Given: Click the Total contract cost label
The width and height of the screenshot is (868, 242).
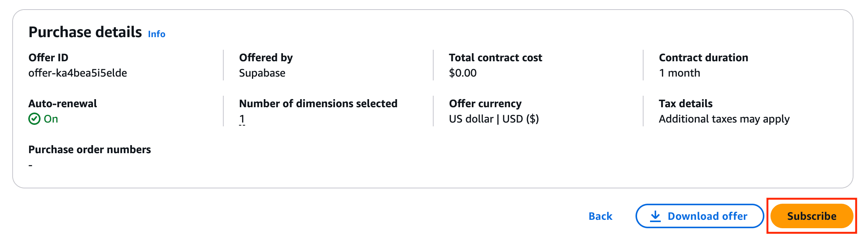Looking at the screenshot, I should (x=495, y=57).
